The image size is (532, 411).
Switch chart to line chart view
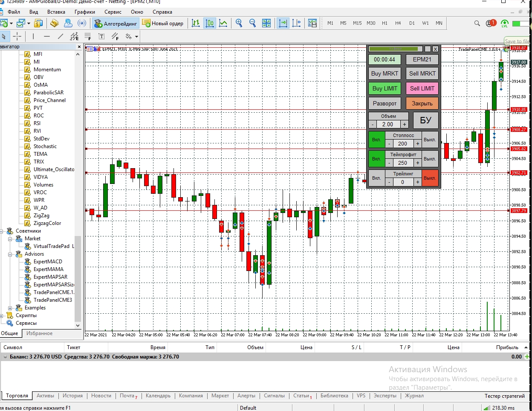[223, 23]
